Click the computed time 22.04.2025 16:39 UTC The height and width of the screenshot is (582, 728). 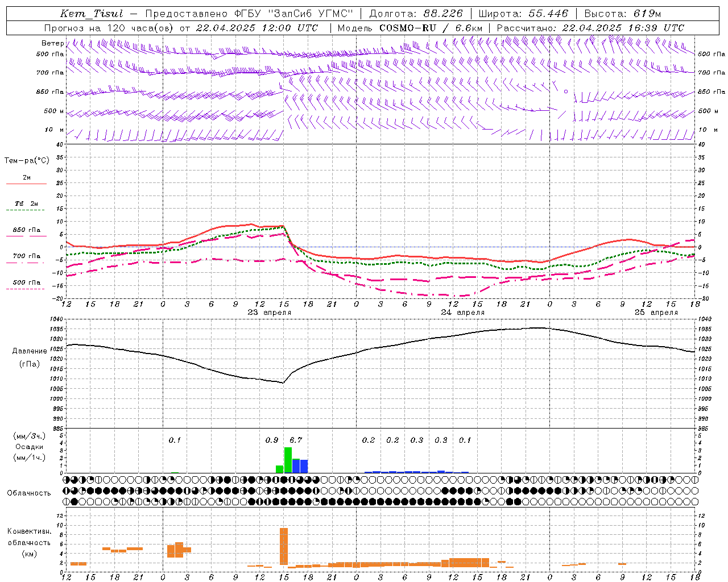click(623, 28)
